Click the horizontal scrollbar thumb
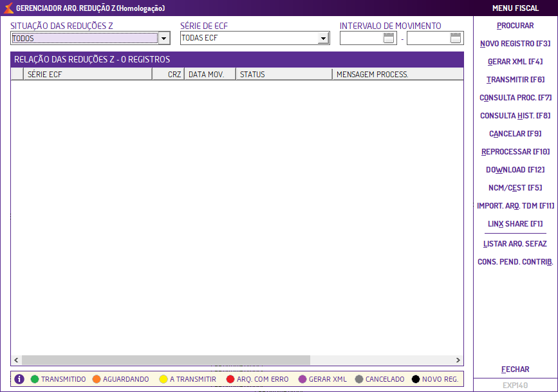This screenshot has width=558, height=392. [166, 360]
